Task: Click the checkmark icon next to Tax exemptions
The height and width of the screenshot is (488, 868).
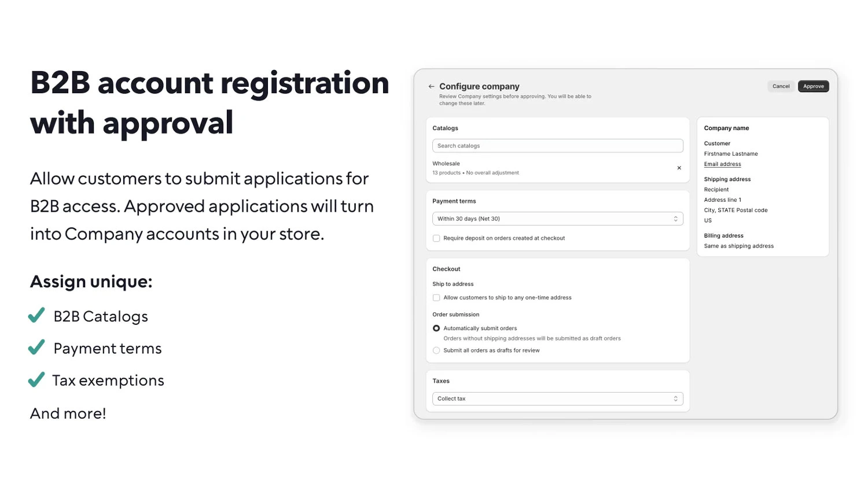Action: (36, 380)
